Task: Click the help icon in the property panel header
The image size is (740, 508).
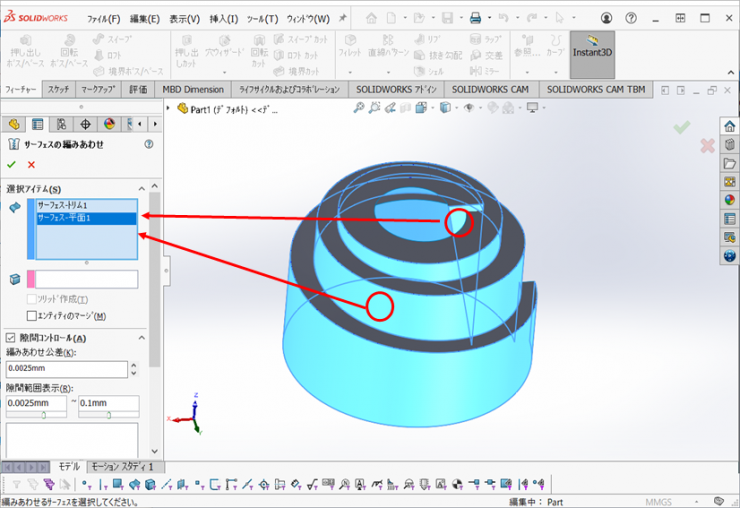Action: coord(149,144)
